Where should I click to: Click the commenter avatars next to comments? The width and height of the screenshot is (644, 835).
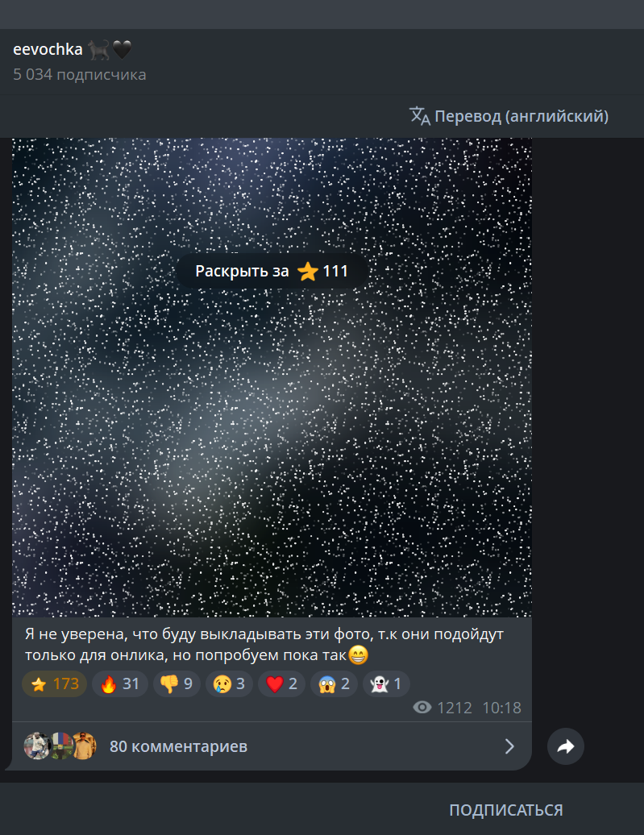[x=60, y=746]
